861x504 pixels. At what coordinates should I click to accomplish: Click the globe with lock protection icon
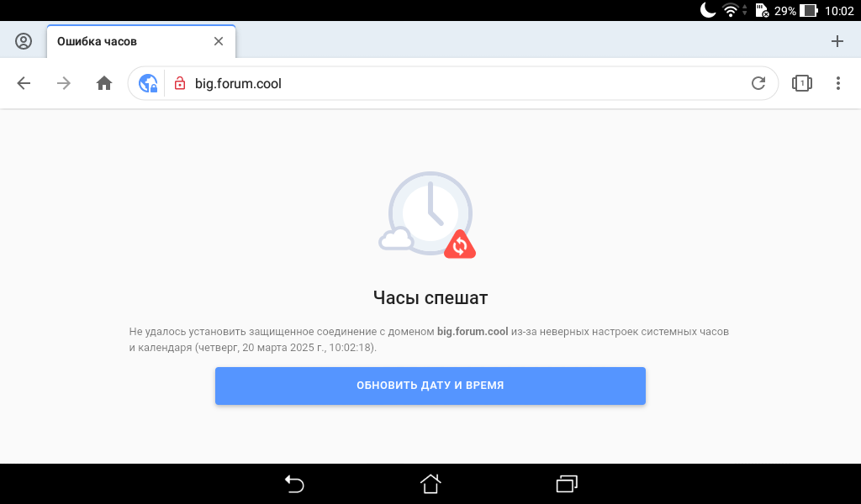tap(148, 83)
